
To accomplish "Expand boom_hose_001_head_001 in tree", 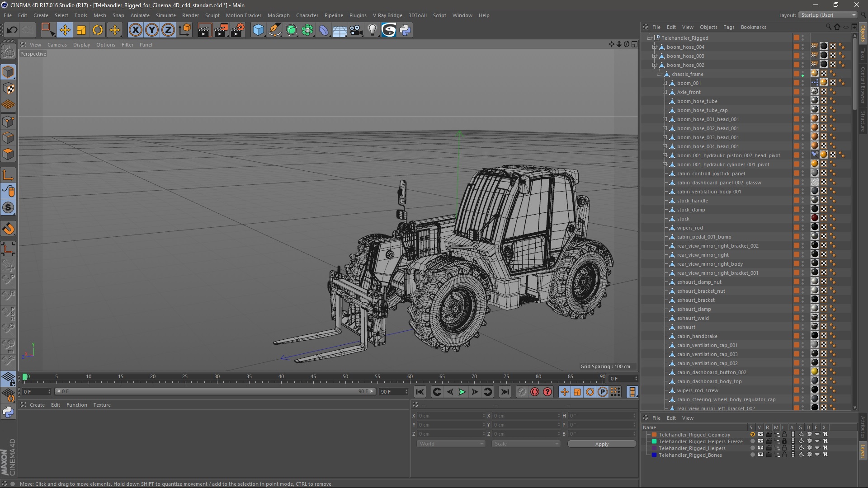I will point(665,119).
